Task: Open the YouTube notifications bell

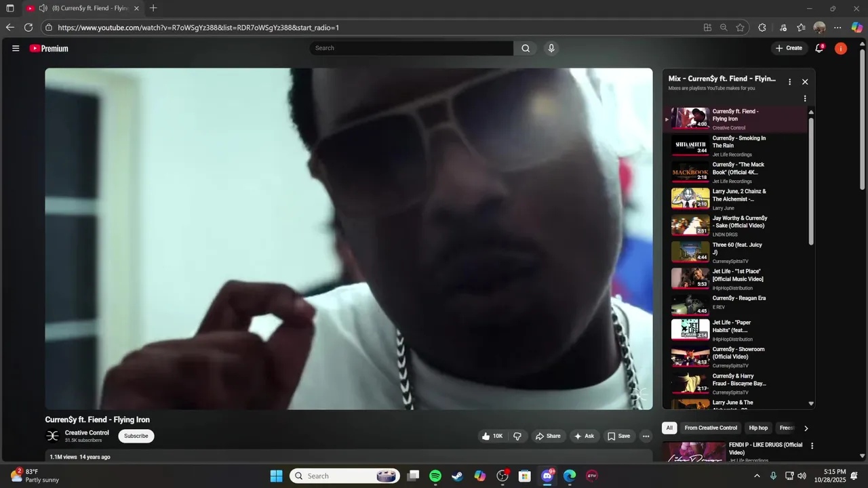Action: click(819, 48)
